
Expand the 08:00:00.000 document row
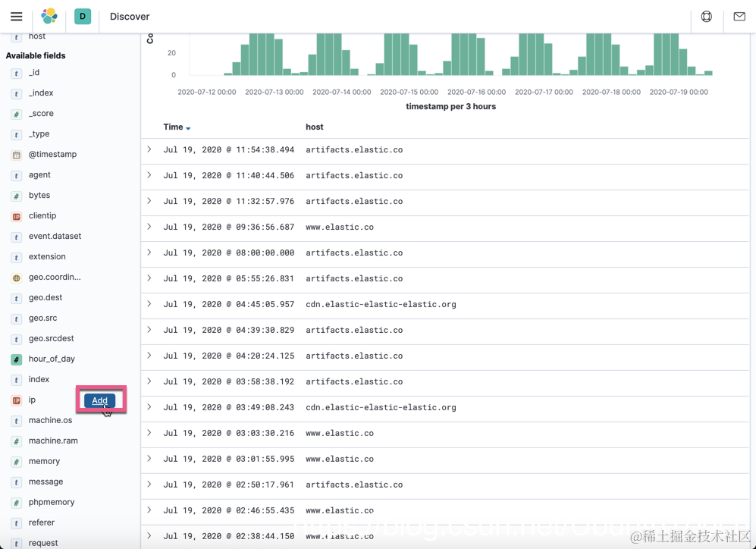(149, 252)
